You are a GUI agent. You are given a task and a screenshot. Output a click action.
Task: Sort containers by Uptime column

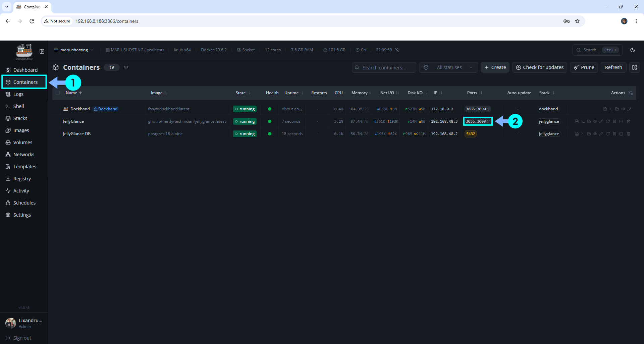(294, 93)
